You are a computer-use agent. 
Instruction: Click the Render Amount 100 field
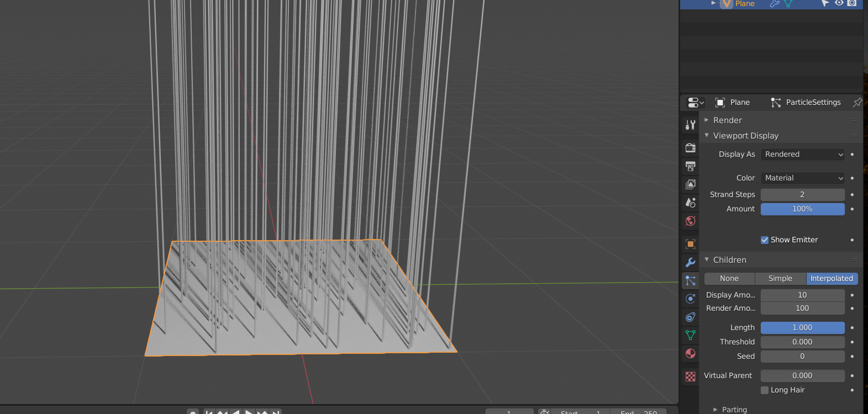(x=803, y=309)
